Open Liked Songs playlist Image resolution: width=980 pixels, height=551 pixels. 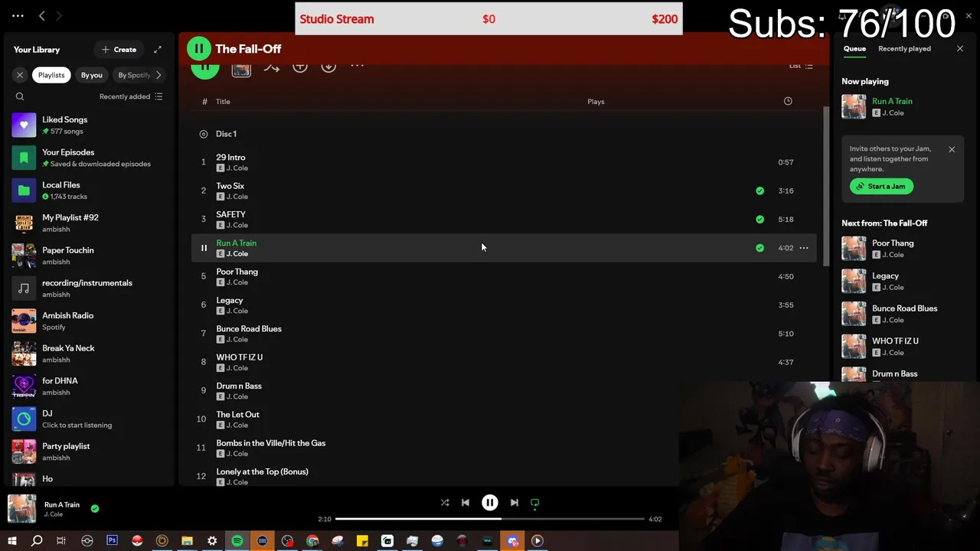[x=88, y=125]
